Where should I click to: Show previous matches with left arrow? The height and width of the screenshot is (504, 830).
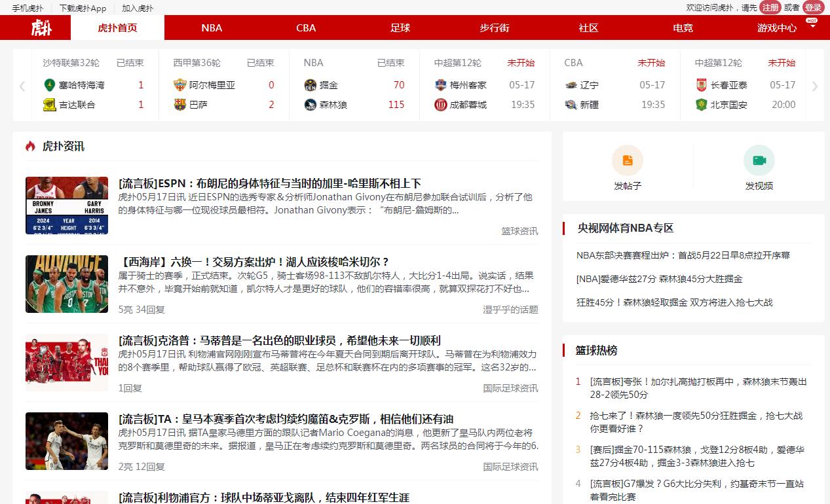(x=22, y=86)
